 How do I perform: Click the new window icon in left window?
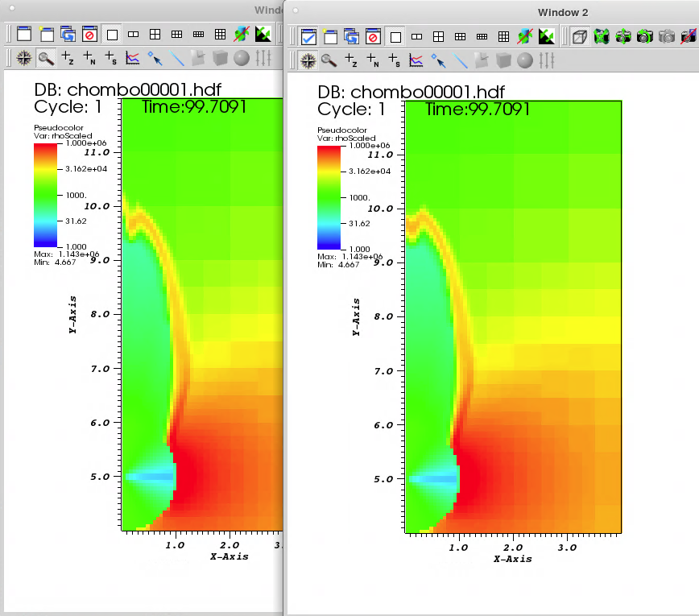tap(47, 34)
